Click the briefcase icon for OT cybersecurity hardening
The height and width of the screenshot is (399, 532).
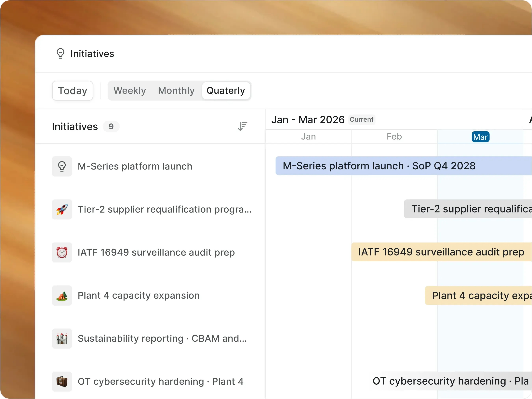(x=62, y=382)
